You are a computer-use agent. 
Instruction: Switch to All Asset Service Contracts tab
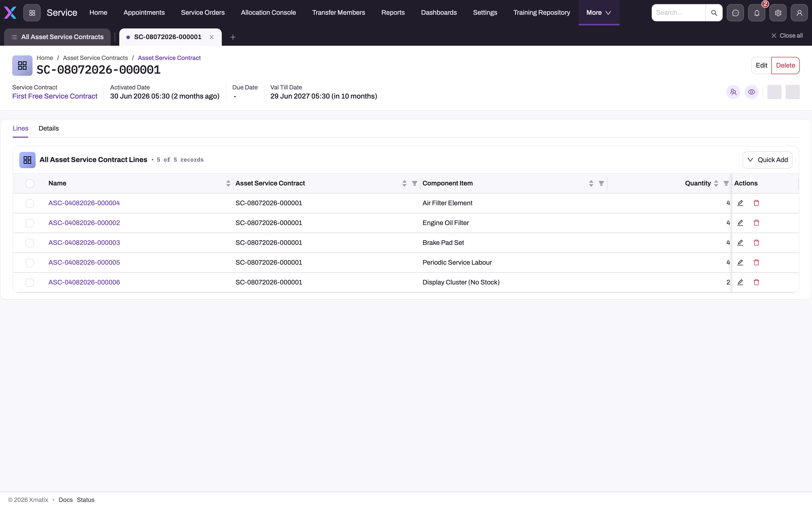[57, 37]
